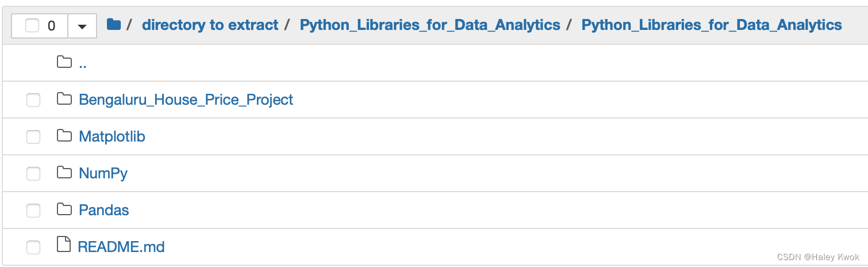Click the parent directory folder icon
Screen dimensions: 868x267
[64, 62]
